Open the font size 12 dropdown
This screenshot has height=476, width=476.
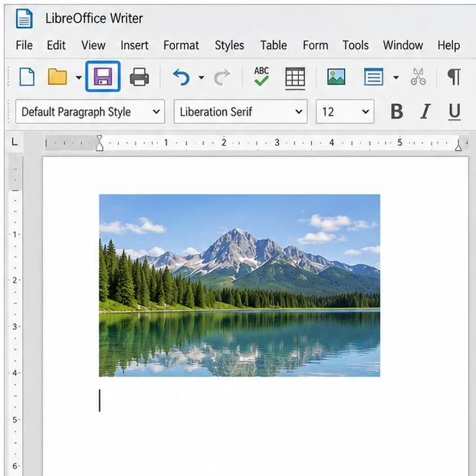tap(345, 111)
